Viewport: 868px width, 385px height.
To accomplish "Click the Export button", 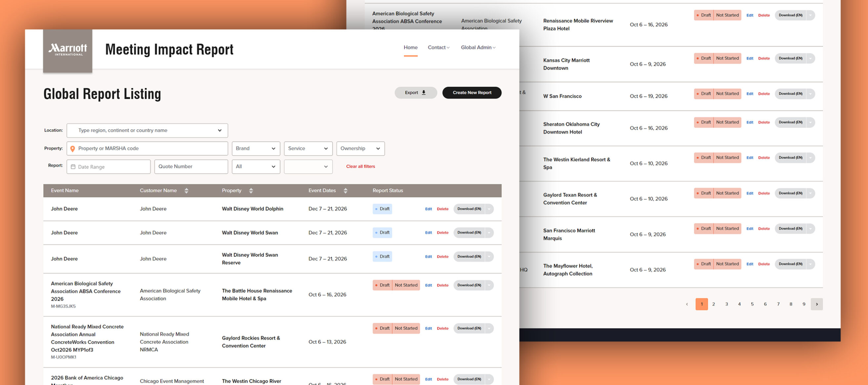I will 415,93.
